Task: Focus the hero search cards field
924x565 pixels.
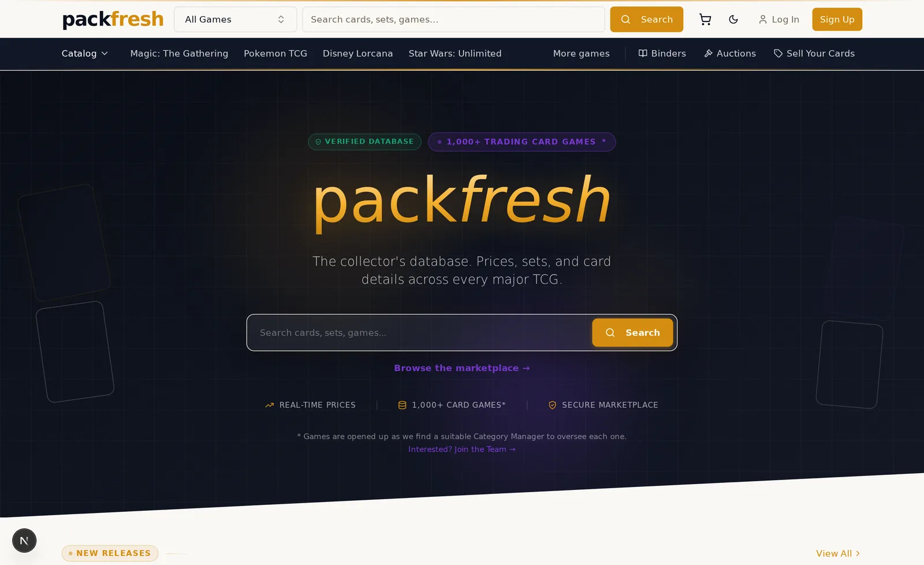Action: point(422,333)
